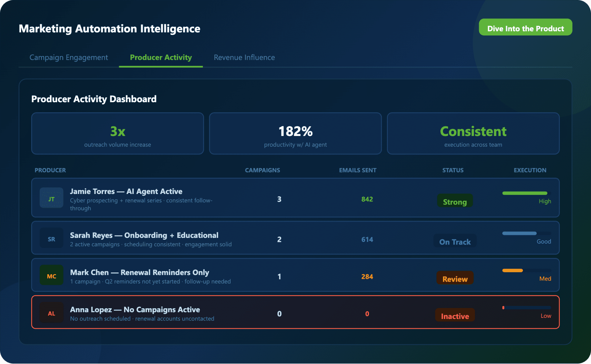Click Sarah Reyes SR avatar icon
Screen dimensions: 591x364
click(x=51, y=238)
